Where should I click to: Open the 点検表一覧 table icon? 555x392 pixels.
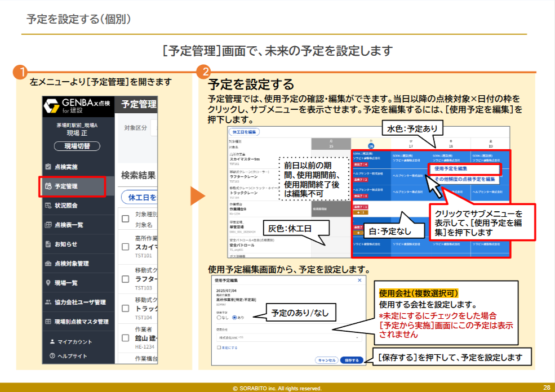click(48, 225)
